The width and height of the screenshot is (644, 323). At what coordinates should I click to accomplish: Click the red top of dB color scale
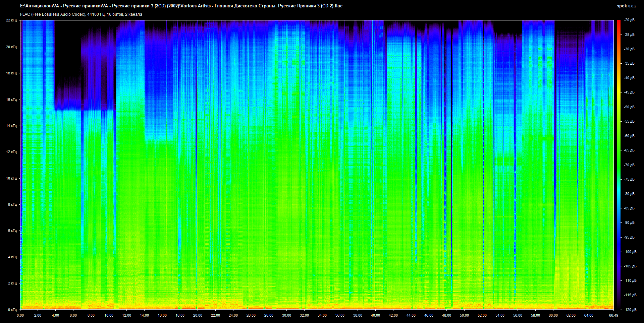click(619, 22)
